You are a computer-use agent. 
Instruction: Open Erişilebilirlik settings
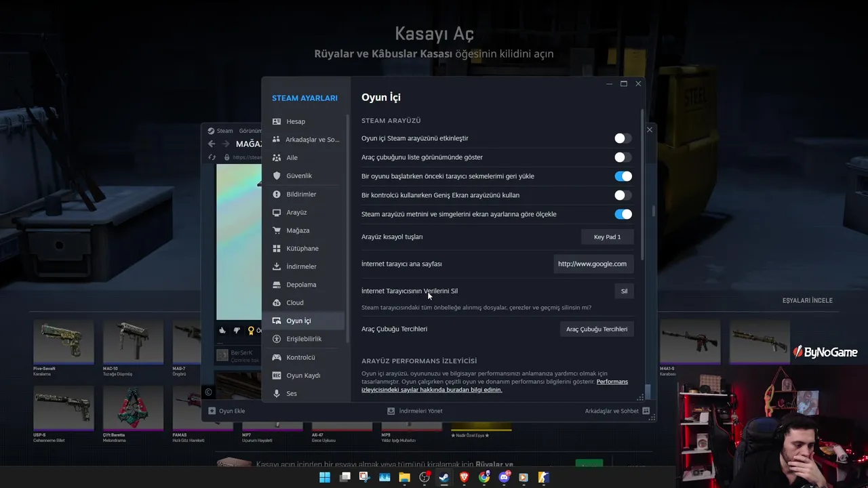coord(303,339)
